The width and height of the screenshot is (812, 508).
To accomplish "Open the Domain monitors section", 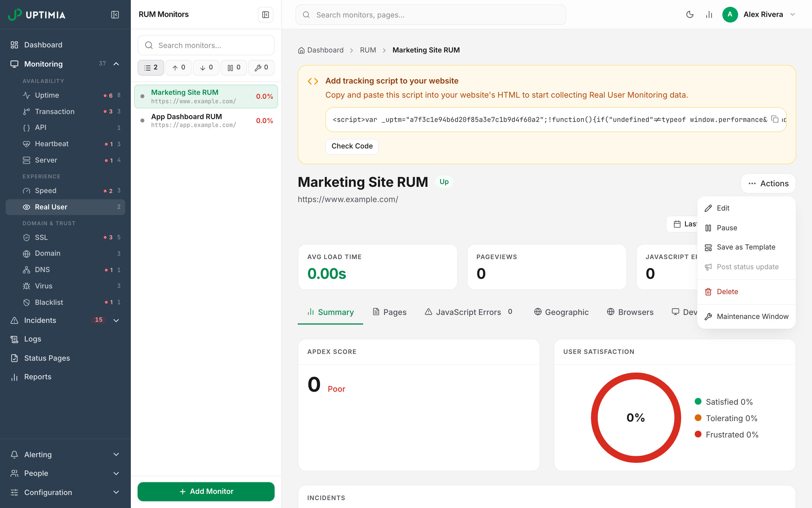I will (x=65, y=253).
